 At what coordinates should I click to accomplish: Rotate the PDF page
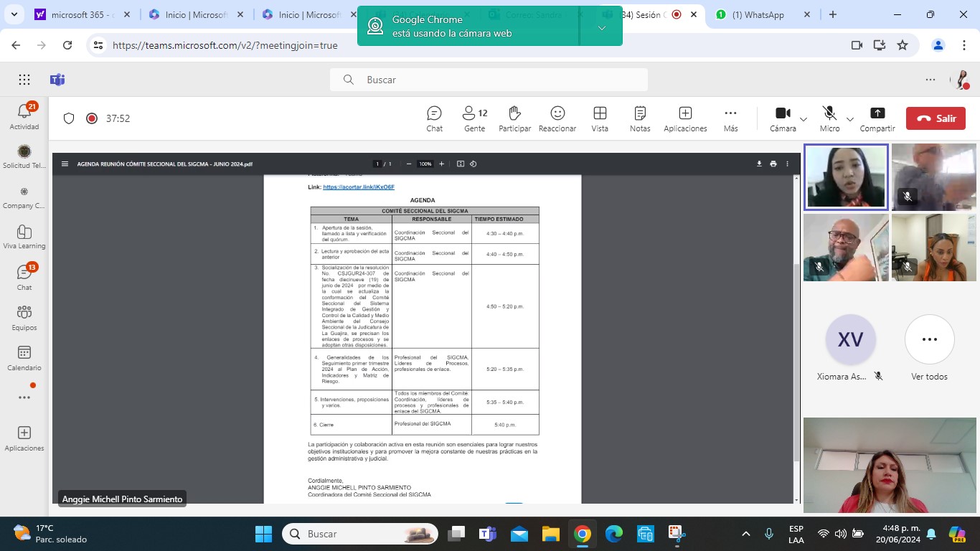click(x=473, y=164)
